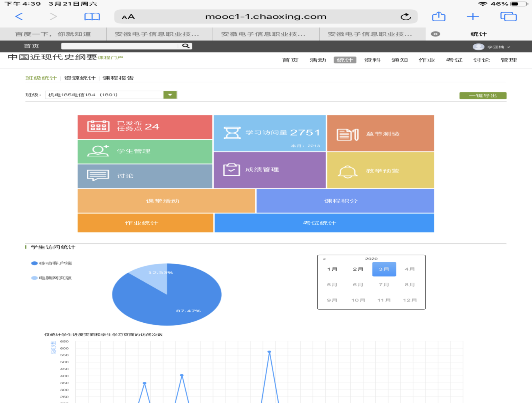Select the highlighted 统计 menu item
This screenshot has width=532, height=403.
345,60
